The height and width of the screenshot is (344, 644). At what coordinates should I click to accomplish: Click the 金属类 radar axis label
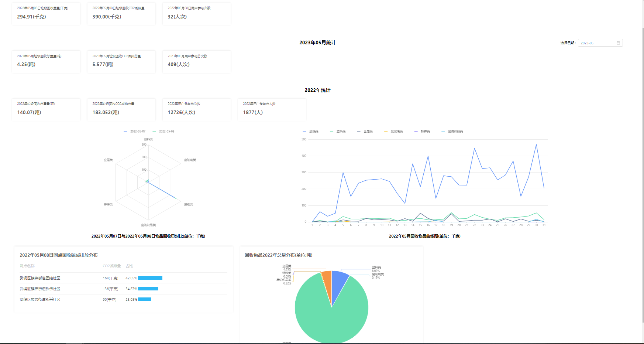point(108,160)
